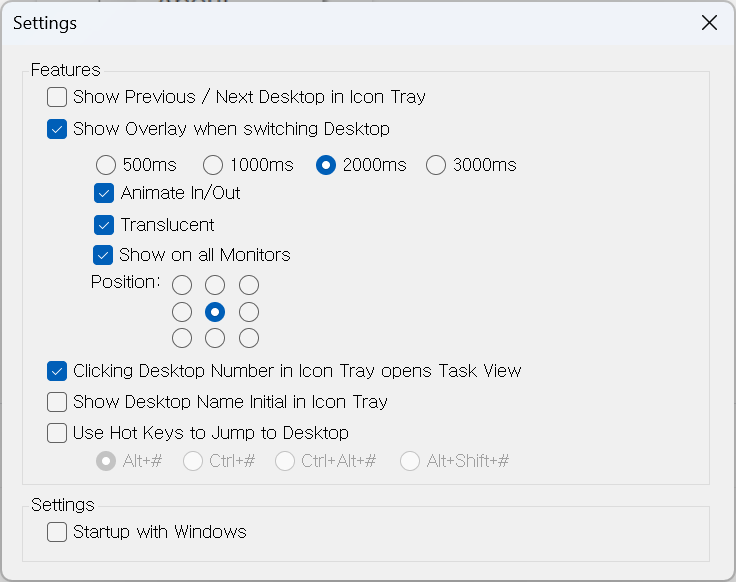Turn off the Translucent option

click(x=104, y=225)
